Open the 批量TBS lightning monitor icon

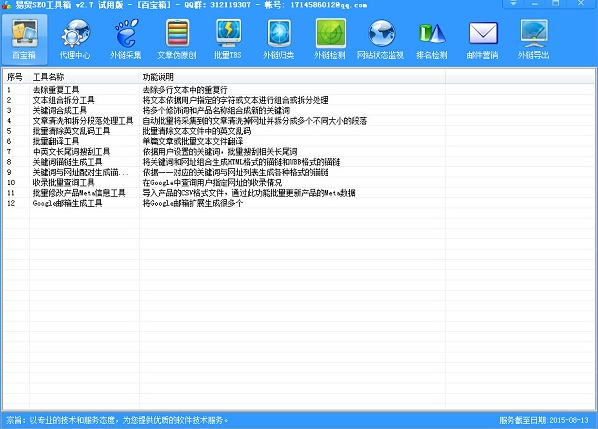[x=228, y=39]
